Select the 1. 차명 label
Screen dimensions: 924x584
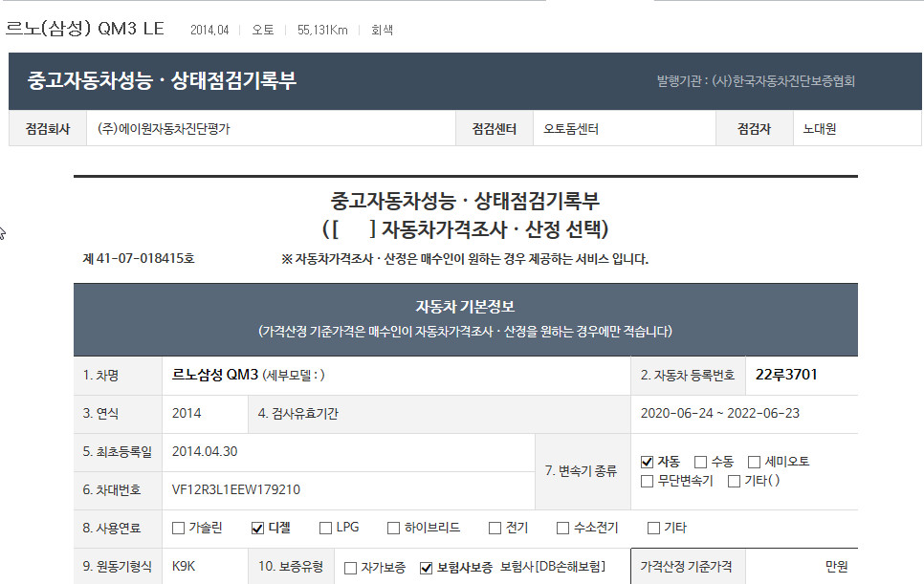click(x=100, y=375)
